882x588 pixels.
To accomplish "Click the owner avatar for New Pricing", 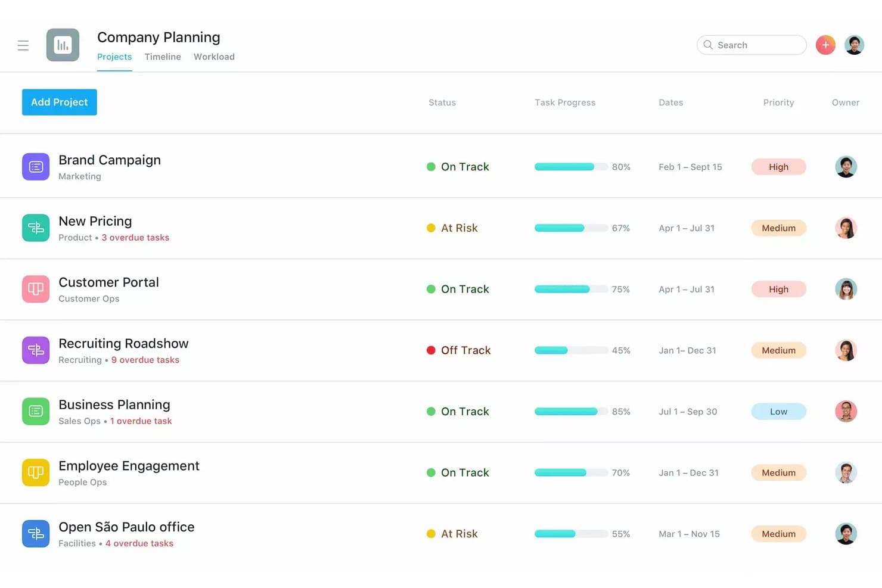I will [846, 228].
